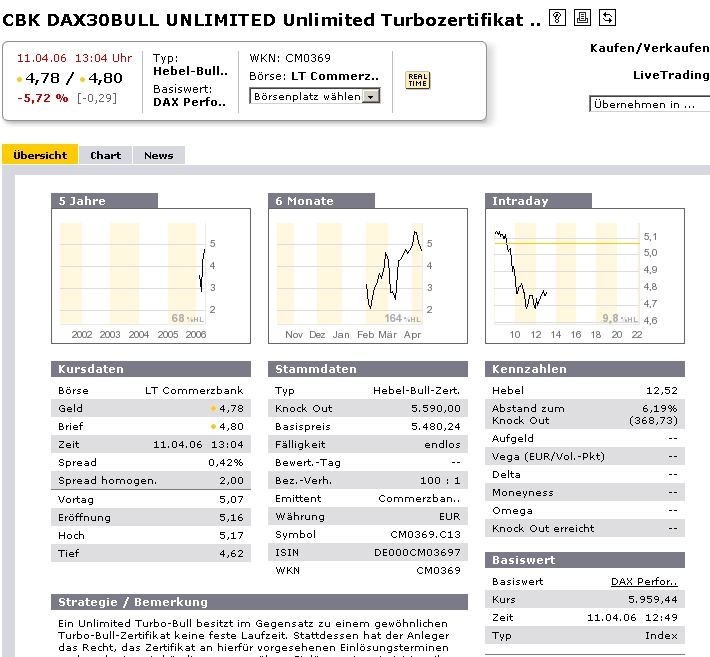This screenshot has width=710, height=657.
Task: Open the Börsenplatz wählen dropdown
Action: (x=315, y=96)
